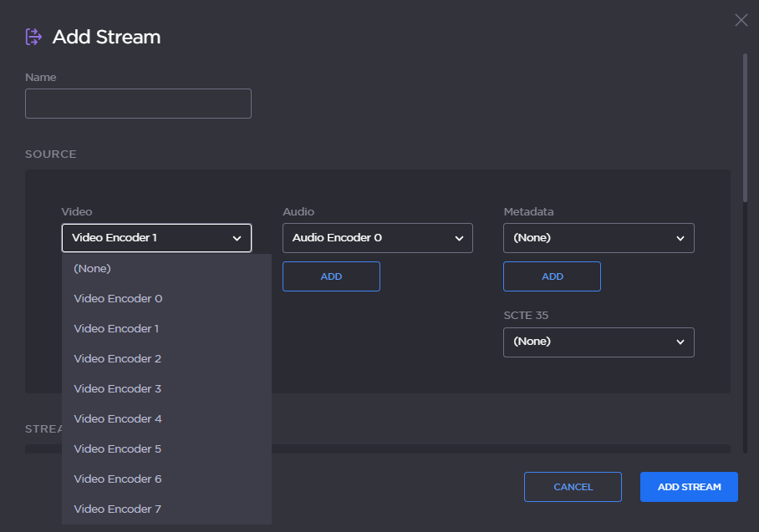The width and height of the screenshot is (759, 532).
Task: Open the SCTE 35 dropdown
Action: click(599, 342)
